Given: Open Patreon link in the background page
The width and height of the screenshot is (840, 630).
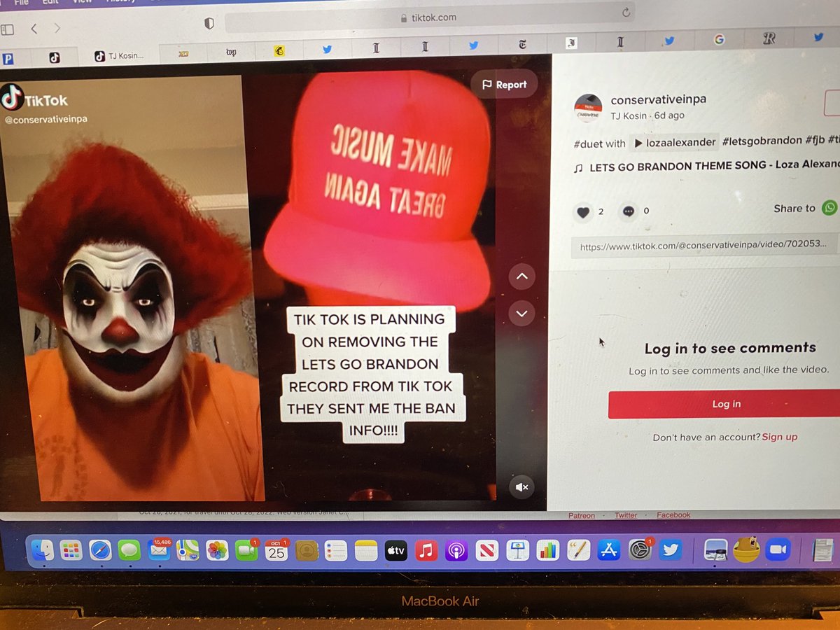Looking at the screenshot, I should pyautogui.click(x=581, y=516).
